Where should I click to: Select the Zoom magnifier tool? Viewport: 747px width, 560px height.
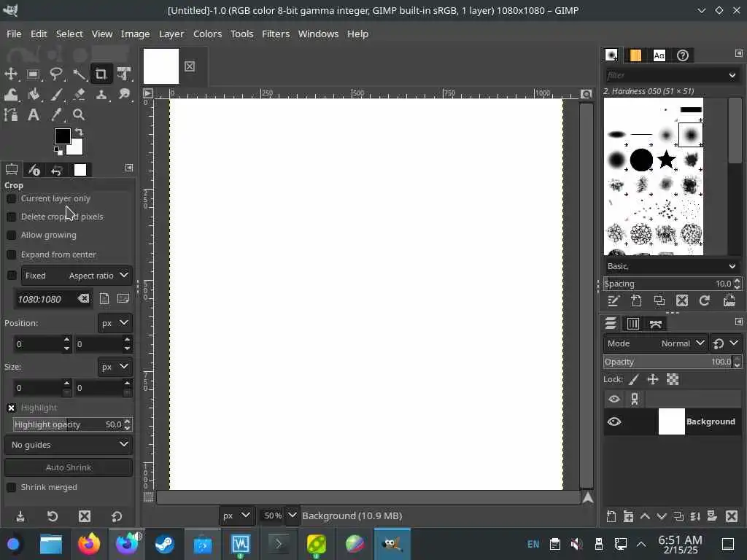click(79, 114)
